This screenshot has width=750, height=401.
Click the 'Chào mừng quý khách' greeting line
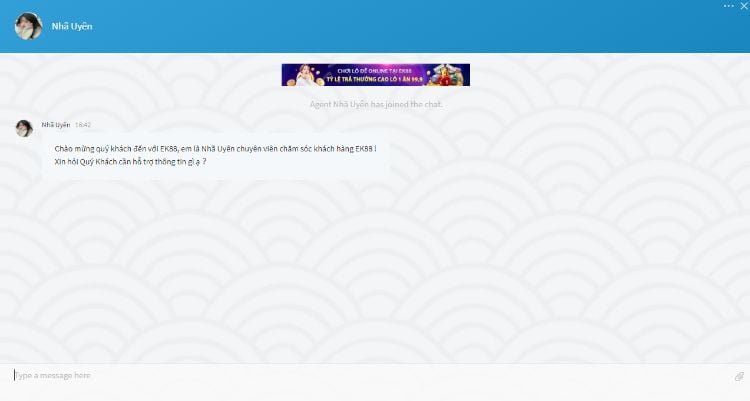click(x=215, y=148)
